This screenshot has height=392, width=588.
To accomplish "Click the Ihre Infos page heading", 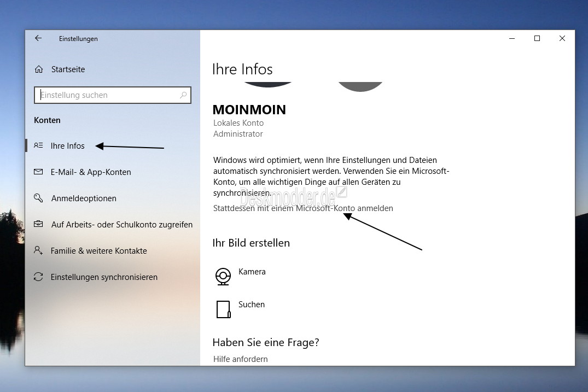I will tap(242, 69).
